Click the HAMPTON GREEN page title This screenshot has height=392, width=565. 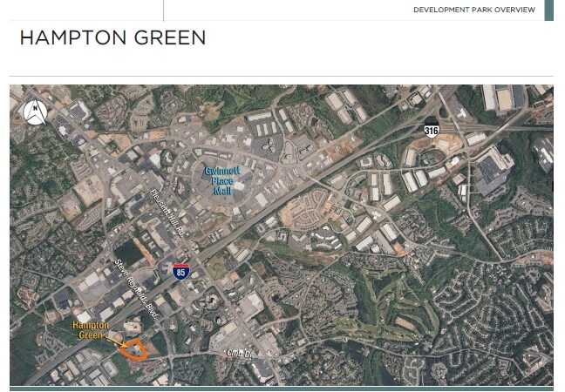112,37
